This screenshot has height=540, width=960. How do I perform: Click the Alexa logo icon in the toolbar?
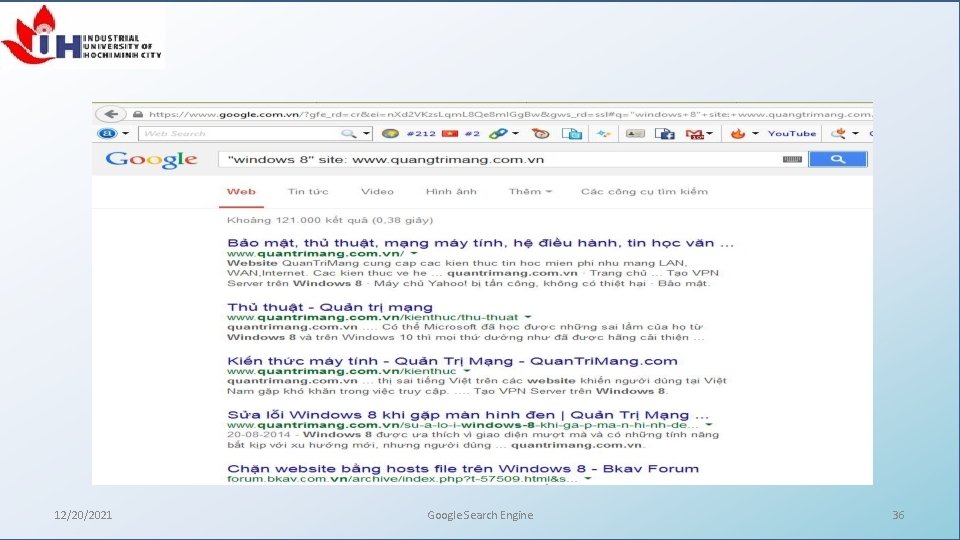[107, 133]
